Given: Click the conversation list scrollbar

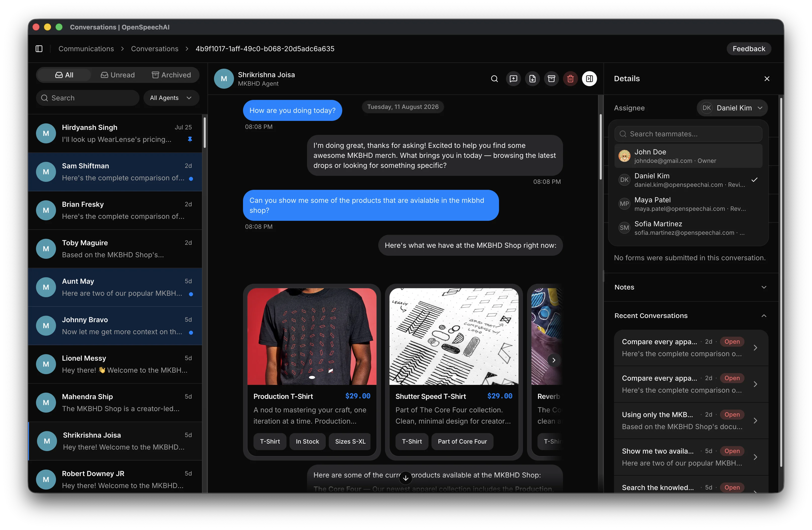Looking at the screenshot, I should 205,133.
